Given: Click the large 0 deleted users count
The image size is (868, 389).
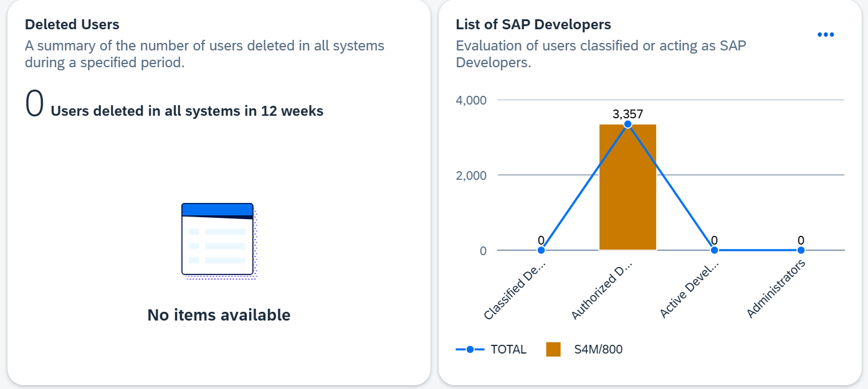Looking at the screenshot, I should tap(34, 104).
